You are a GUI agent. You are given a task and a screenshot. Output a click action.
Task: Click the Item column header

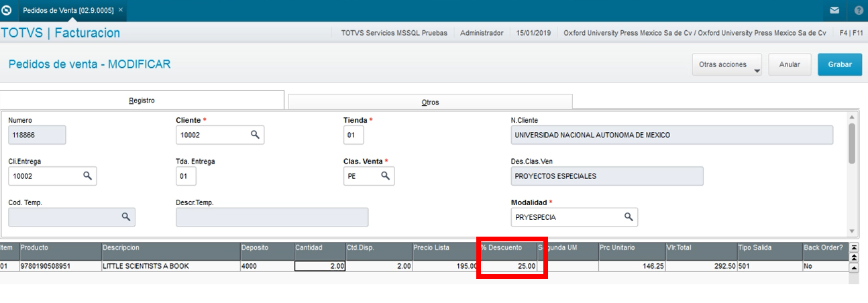(x=9, y=251)
